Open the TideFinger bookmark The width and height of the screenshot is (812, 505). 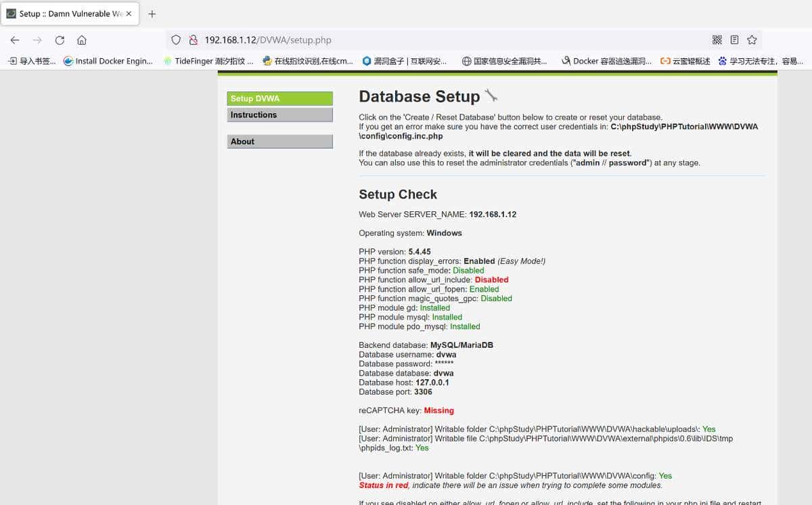coord(208,61)
